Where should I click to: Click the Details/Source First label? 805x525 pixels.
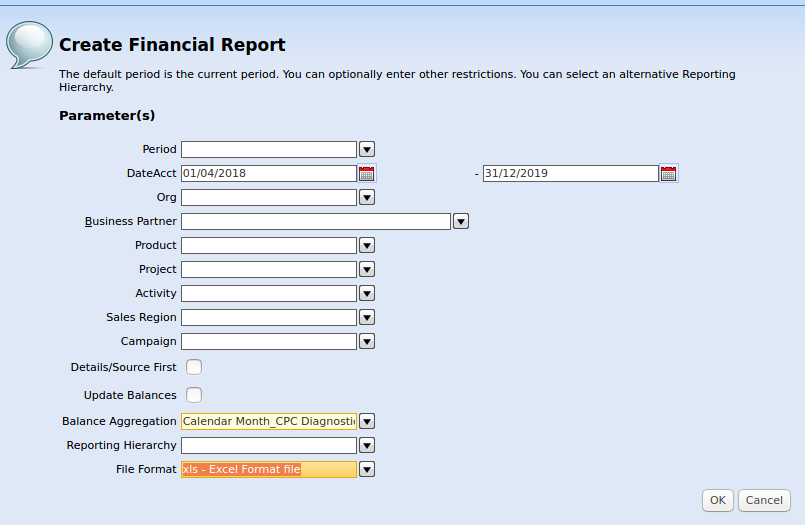123,367
